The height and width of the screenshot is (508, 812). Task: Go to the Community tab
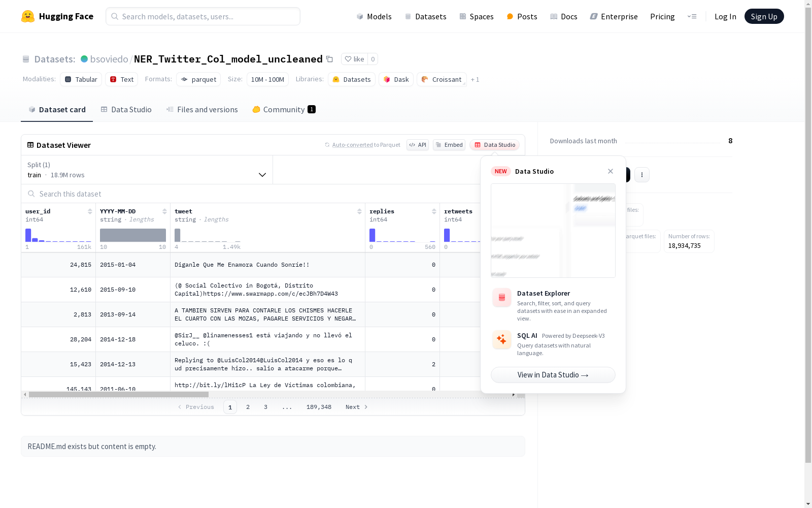pyautogui.click(x=284, y=110)
